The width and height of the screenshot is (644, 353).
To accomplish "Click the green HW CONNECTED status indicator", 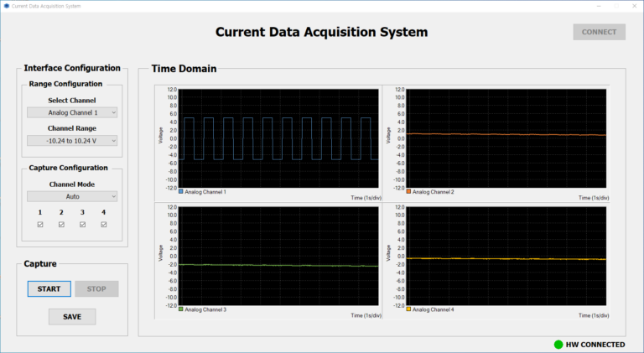I will [558, 344].
